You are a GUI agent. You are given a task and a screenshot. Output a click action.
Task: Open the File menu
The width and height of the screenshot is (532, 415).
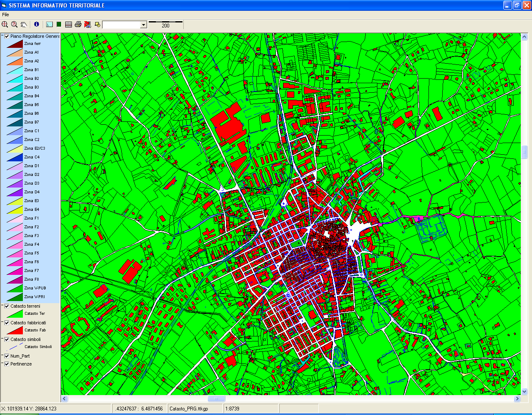tap(5, 15)
